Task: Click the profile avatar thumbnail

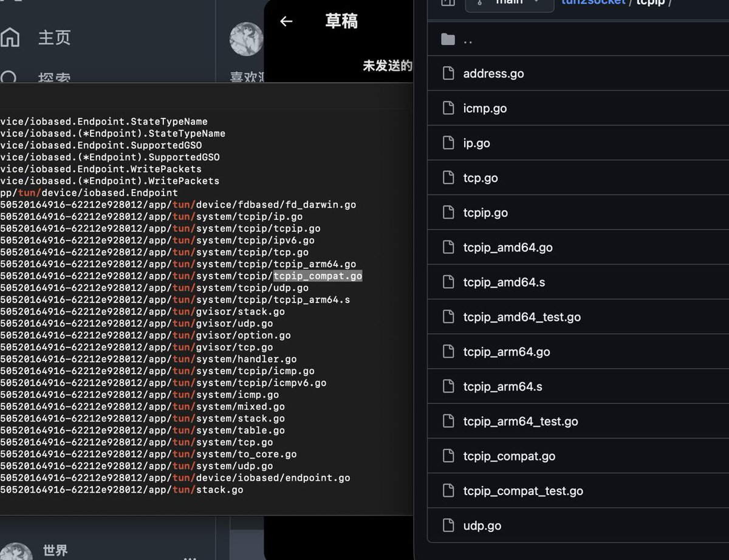Action: (x=247, y=38)
